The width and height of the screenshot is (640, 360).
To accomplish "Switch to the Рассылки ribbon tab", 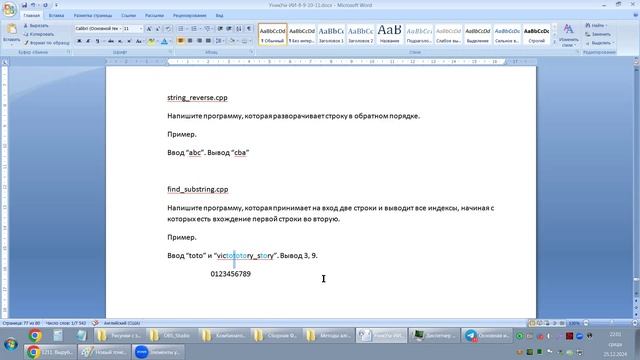I will 154,16.
